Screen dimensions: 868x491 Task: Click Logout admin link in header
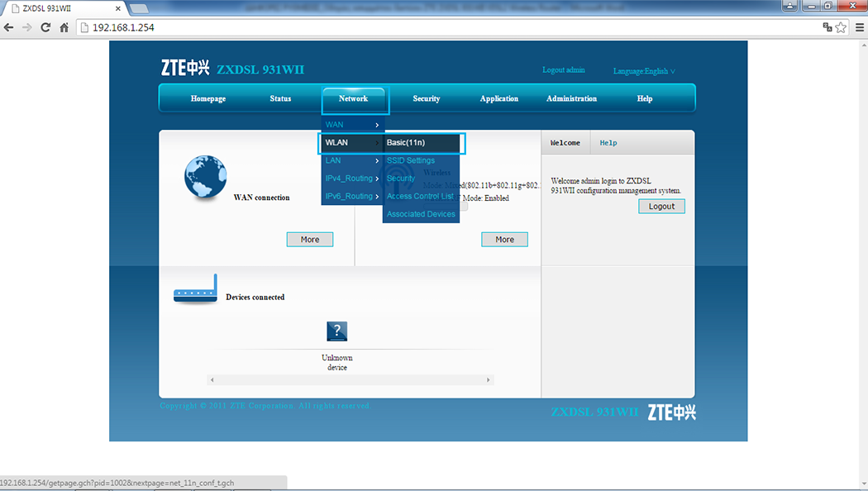564,69
